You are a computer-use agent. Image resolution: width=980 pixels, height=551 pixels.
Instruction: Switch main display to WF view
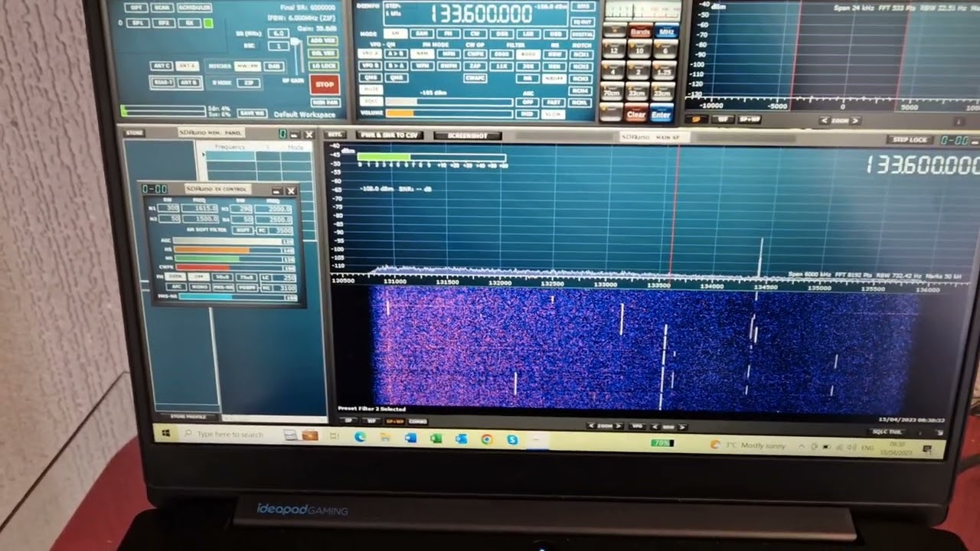point(371,421)
